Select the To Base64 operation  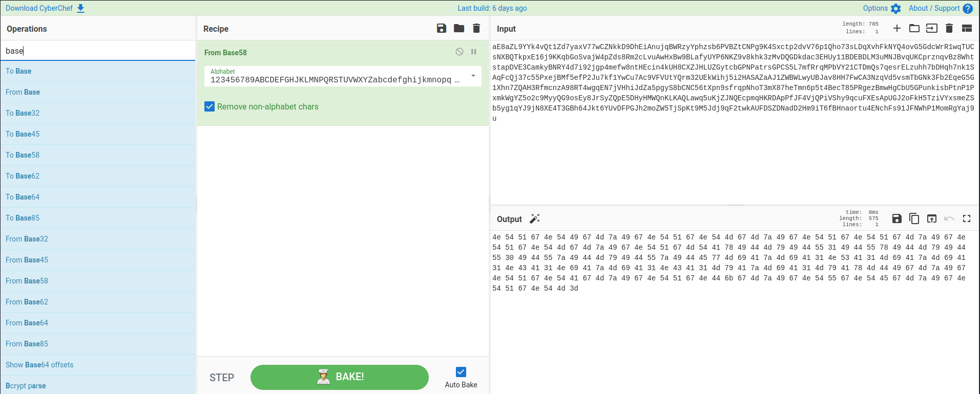tap(97, 197)
